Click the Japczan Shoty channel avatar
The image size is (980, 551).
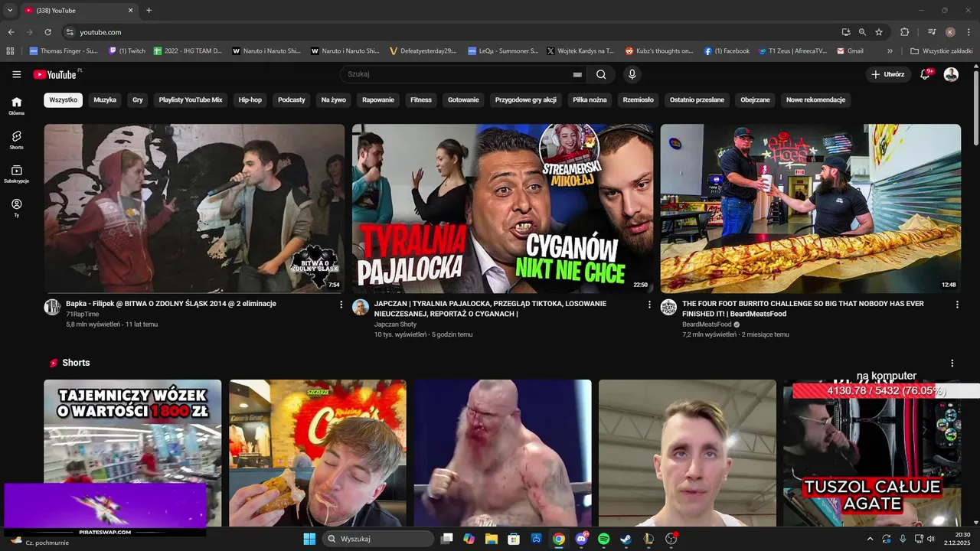[360, 308]
